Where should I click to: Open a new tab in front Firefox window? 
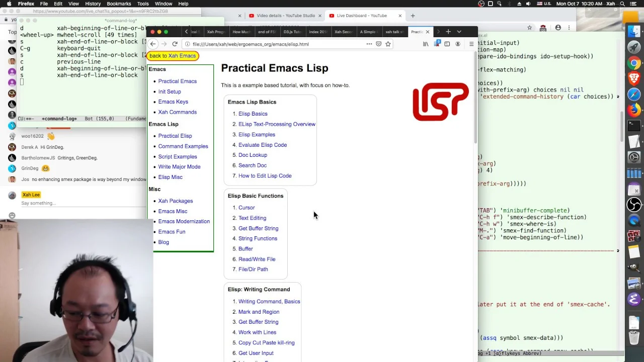pos(448,32)
